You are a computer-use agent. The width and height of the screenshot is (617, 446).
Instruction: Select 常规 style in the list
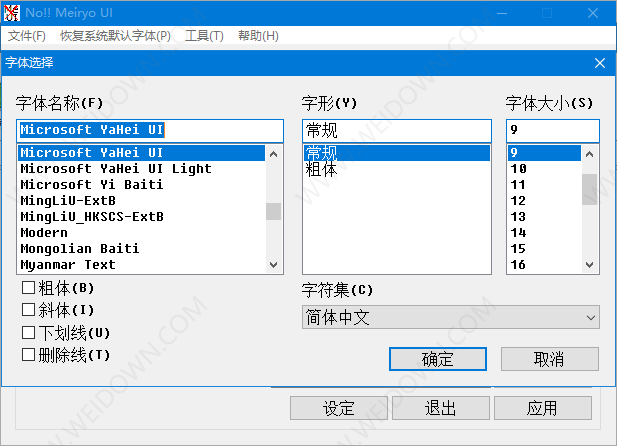coord(397,153)
